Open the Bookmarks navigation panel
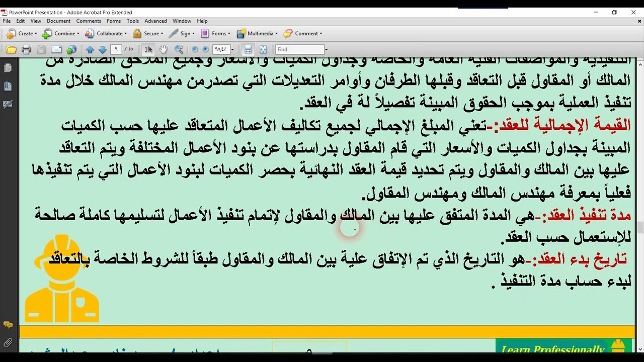Viewport: 644px width, 362px height. [8, 86]
